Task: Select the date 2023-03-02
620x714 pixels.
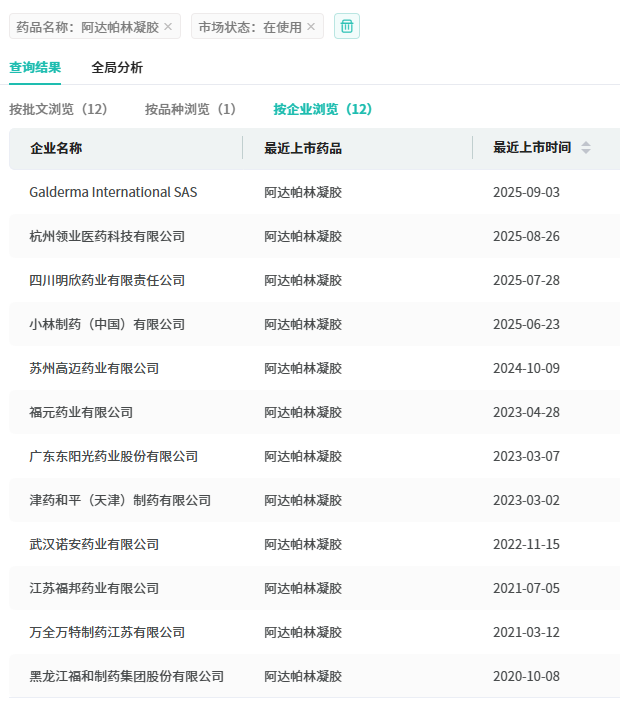Action: pyautogui.click(x=527, y=500)
